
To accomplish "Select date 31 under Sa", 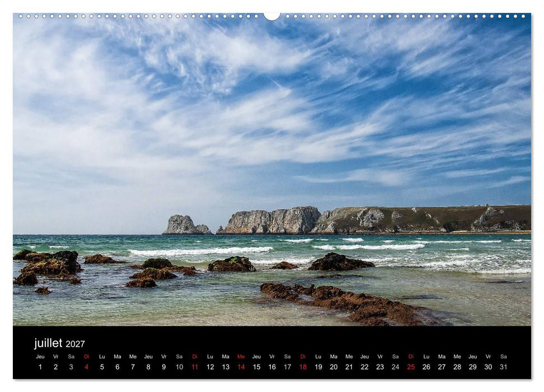I will coord(504,367).
